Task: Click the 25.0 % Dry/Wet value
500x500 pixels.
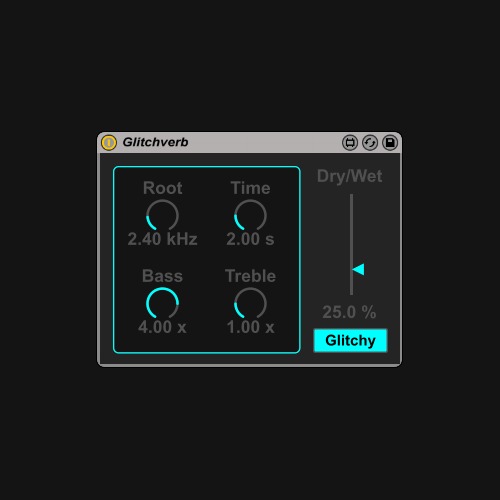Action: (349, 312)
